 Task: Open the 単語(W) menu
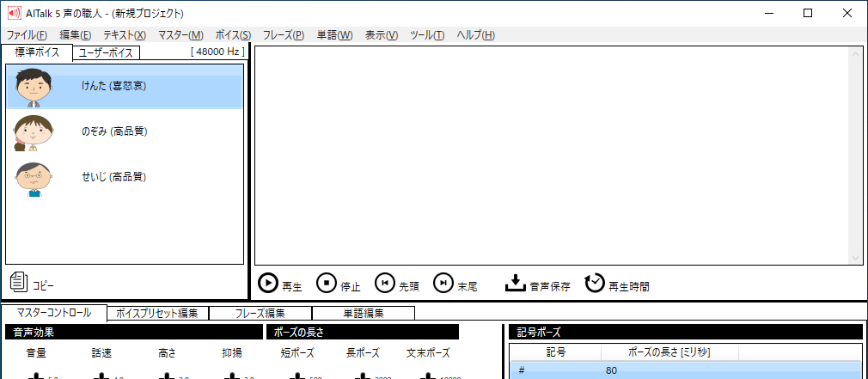pos(334,35)
